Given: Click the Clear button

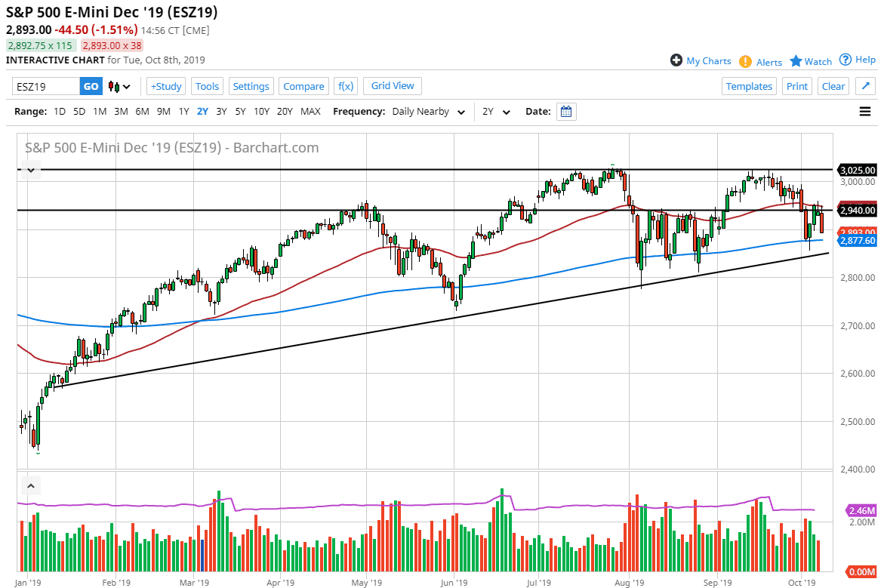Looking at the screenshot, I should pos(833,86).
